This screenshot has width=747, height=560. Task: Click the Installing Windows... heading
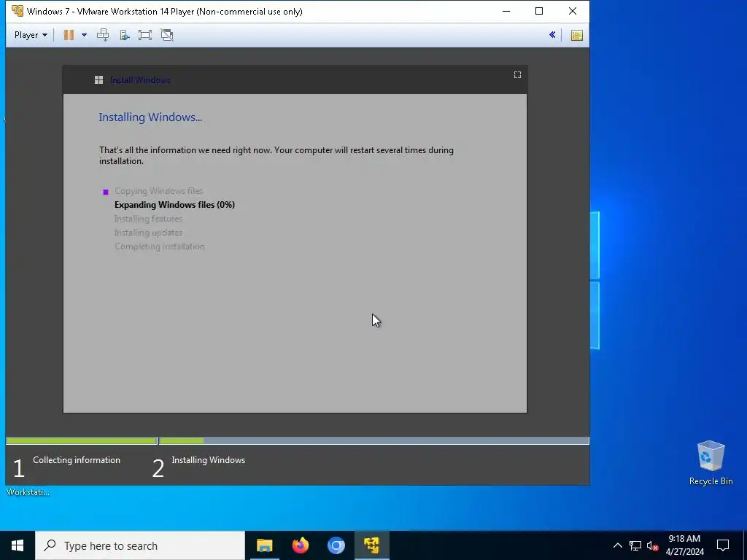150,117
